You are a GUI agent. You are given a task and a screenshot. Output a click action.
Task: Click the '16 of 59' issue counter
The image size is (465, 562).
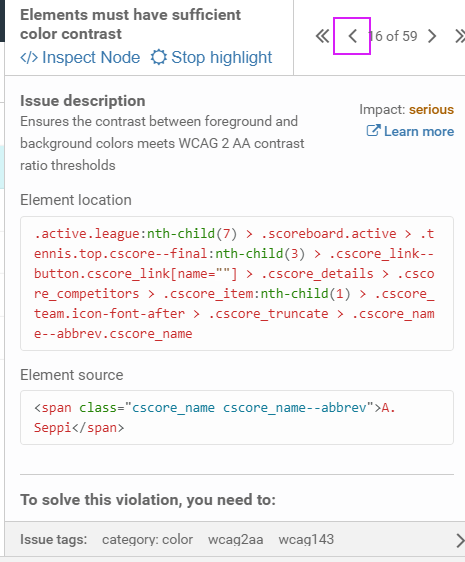point(393,36)
